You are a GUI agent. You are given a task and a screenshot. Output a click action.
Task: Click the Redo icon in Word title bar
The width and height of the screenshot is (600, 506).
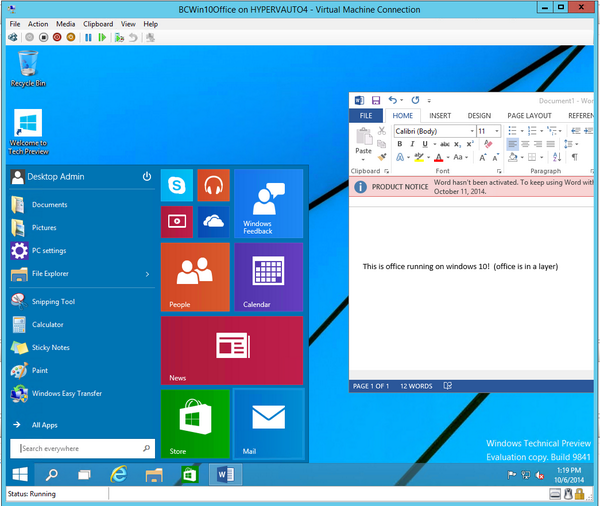(416, 100)
